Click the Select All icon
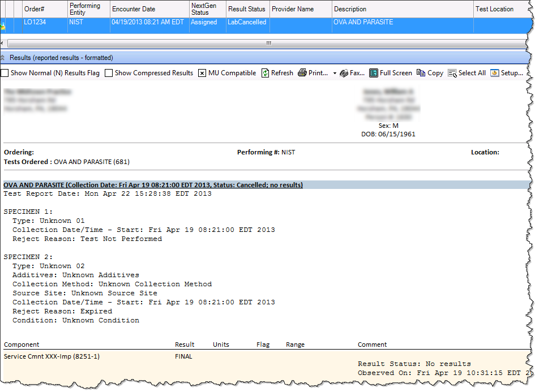The image size is (539, 392). (x=452, y=73)
